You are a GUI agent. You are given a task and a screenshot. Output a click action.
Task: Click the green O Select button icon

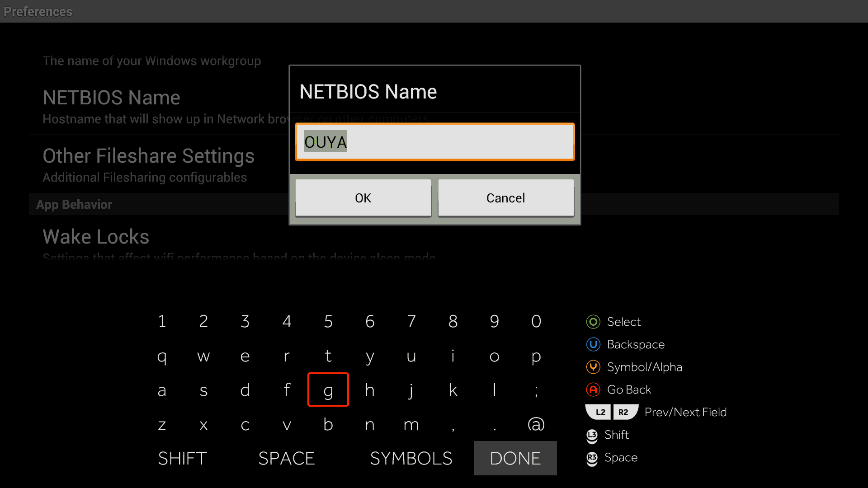click(593, 322)
